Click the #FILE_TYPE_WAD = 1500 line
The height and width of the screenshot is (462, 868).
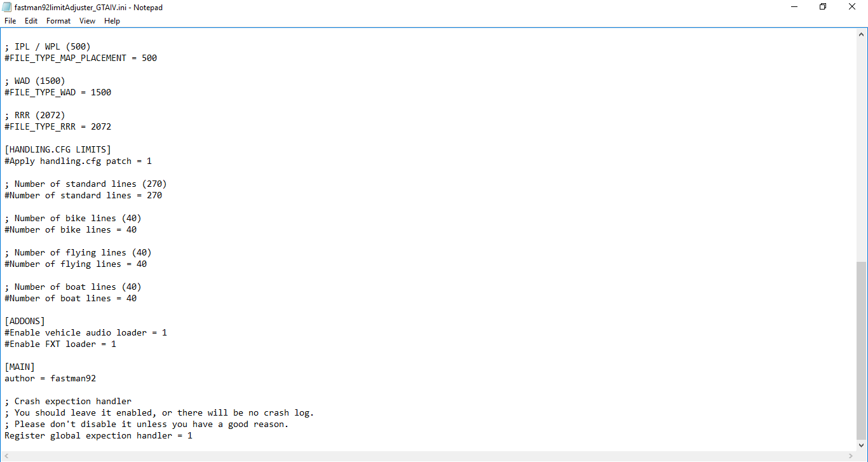coord(58,92)
